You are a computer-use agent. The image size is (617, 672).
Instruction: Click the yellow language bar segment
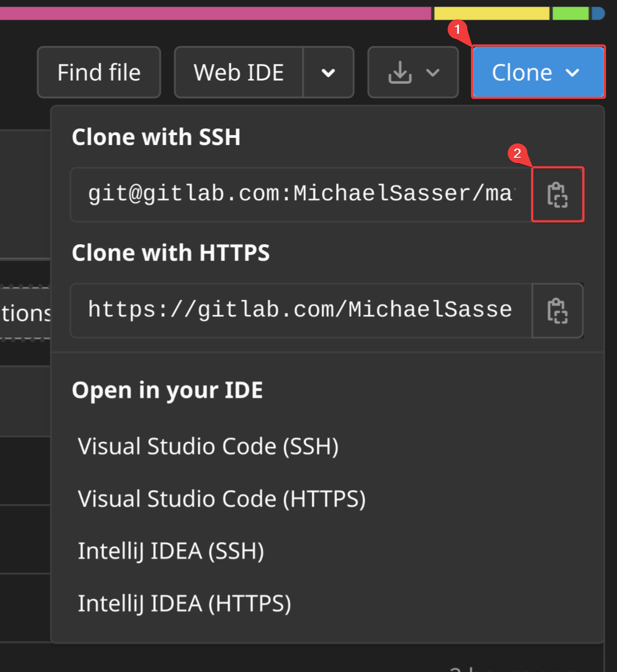(x=491, y=13)
